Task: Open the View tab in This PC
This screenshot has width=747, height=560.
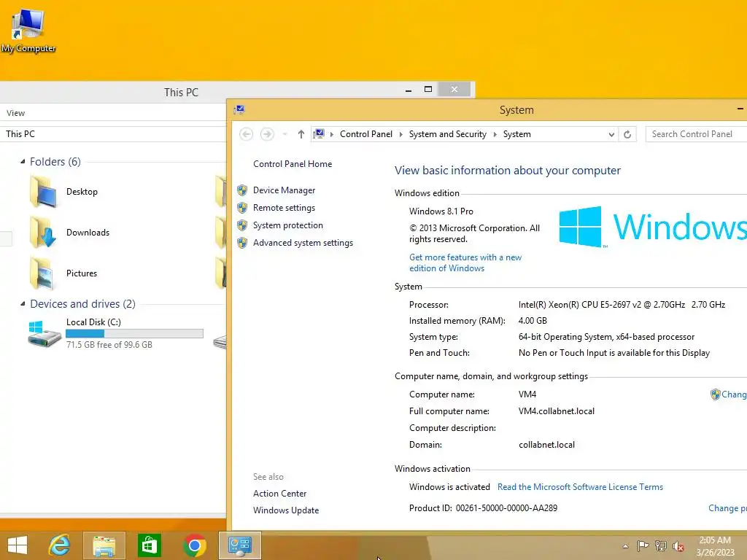Action: [16, 113]
